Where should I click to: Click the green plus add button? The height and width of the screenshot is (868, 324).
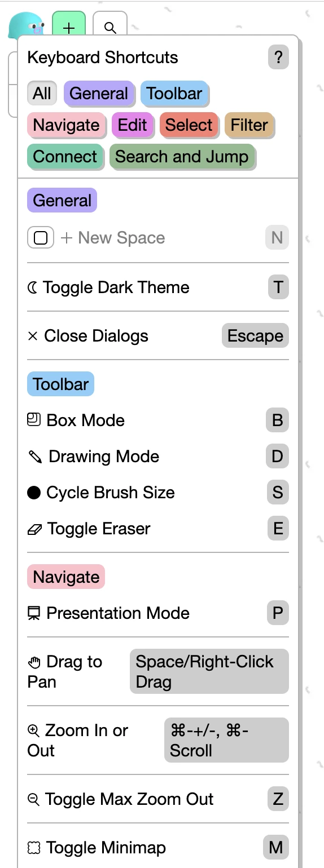pos(69,26)
